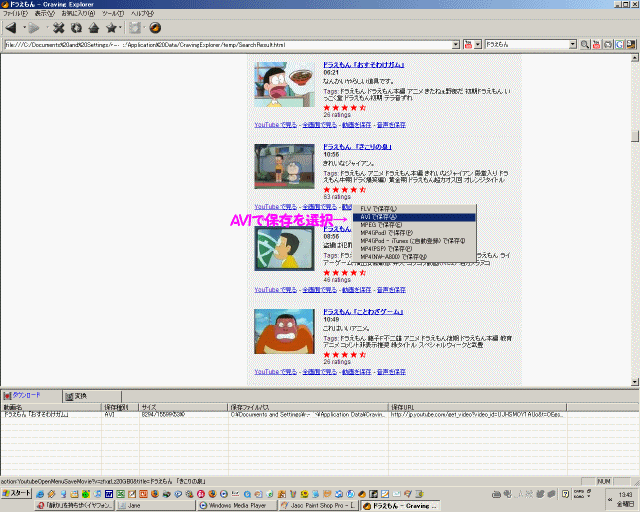Image resolution: width=640 pixels, height=512 pixels.
Task: Click the Forward arrow toolbar button
Action: (34, 28)
